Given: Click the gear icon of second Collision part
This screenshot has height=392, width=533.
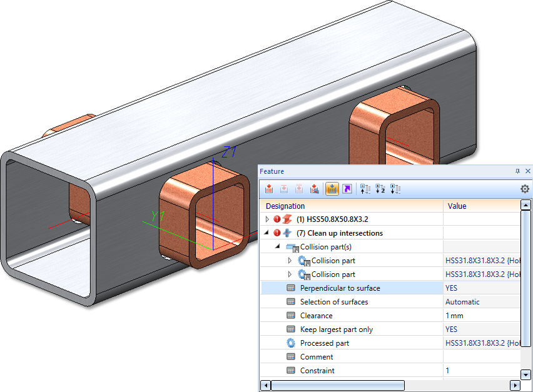Looking at the screenshot, I should click(x=304, y=274).
